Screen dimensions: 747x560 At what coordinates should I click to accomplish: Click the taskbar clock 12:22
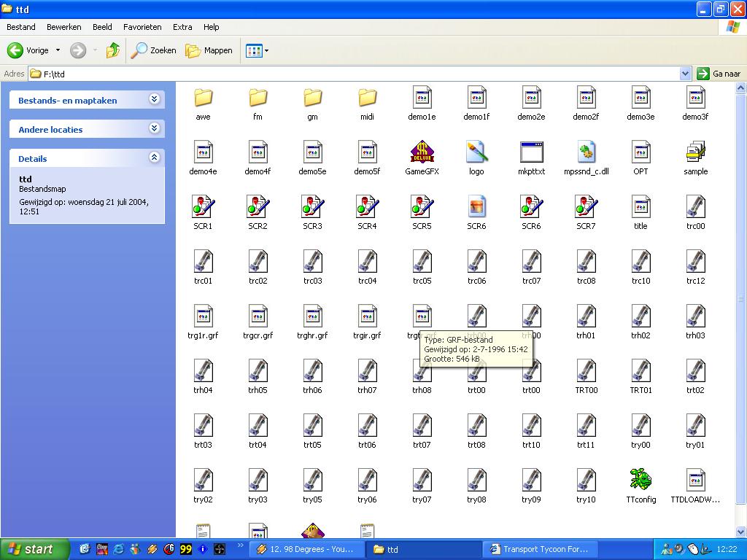click(727, 549)
